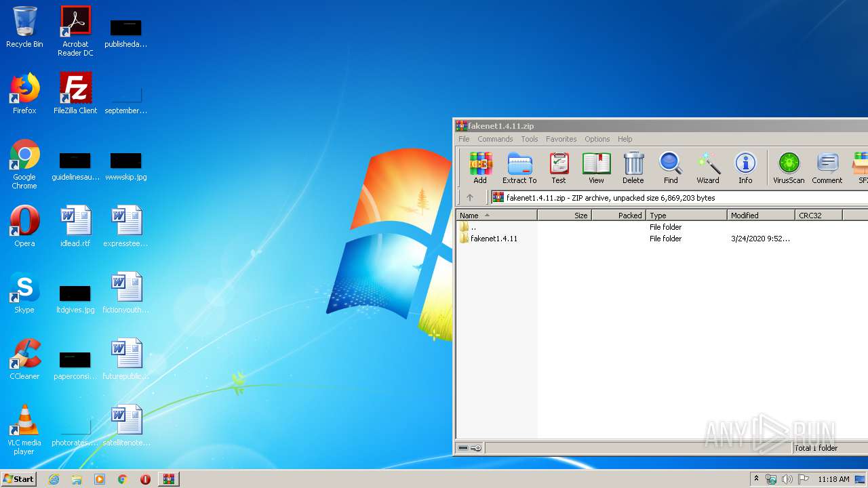Click the Delete trash-can toolbar icon

633,168
